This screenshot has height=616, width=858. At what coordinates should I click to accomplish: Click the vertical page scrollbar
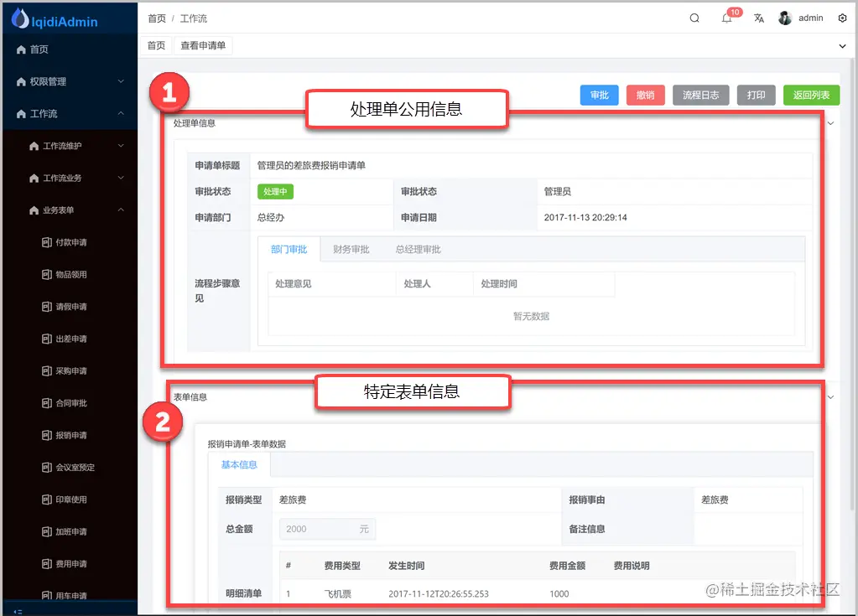point(851,284)
